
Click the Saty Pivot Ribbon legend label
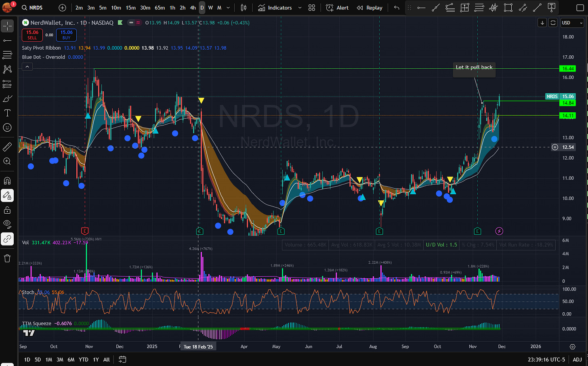(x=41, y=48)
